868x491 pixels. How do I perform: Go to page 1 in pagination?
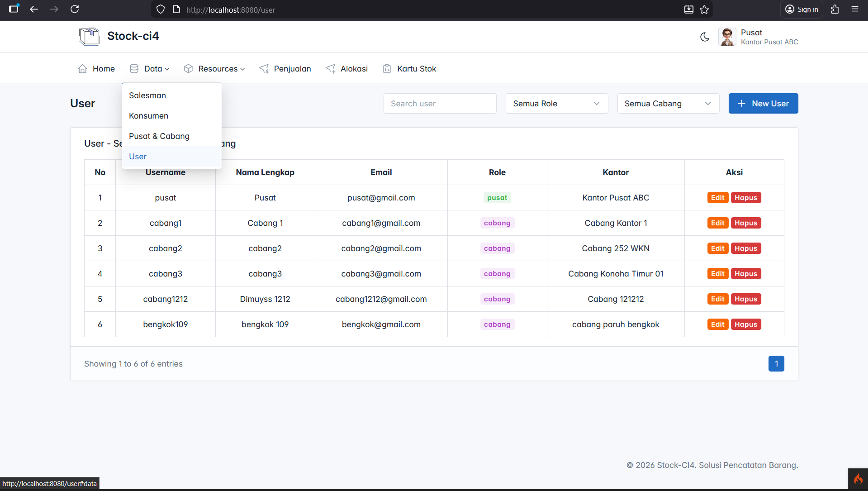click(x=776, y=364)
